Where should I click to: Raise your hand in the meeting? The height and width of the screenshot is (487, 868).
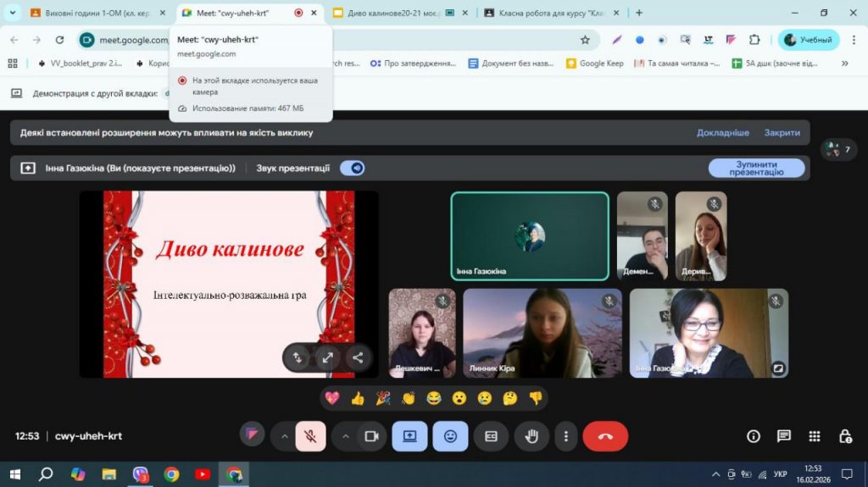pyautogui.click(x=531, y=436)
